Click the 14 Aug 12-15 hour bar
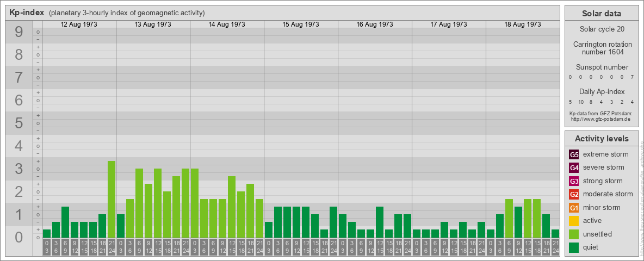 point(232,207)
